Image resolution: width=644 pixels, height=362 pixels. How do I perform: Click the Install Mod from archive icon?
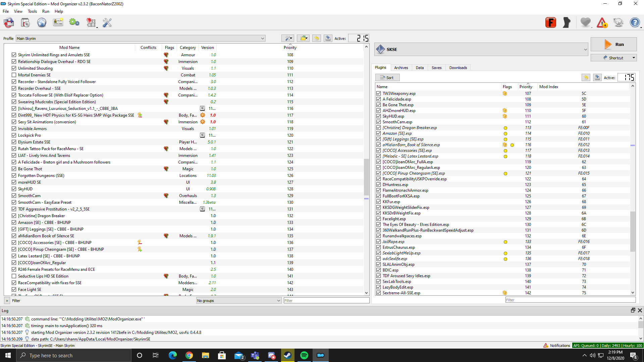(25, 23)
